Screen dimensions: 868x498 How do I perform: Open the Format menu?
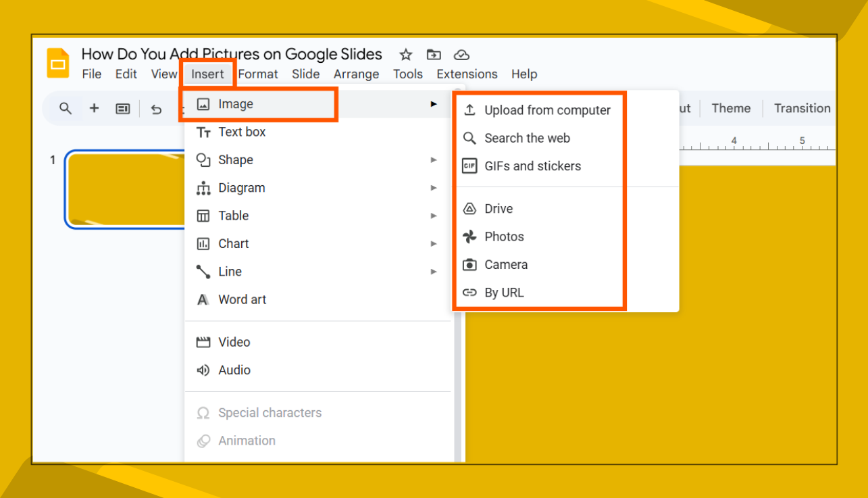pyautogui.click(x=259, y=74)
